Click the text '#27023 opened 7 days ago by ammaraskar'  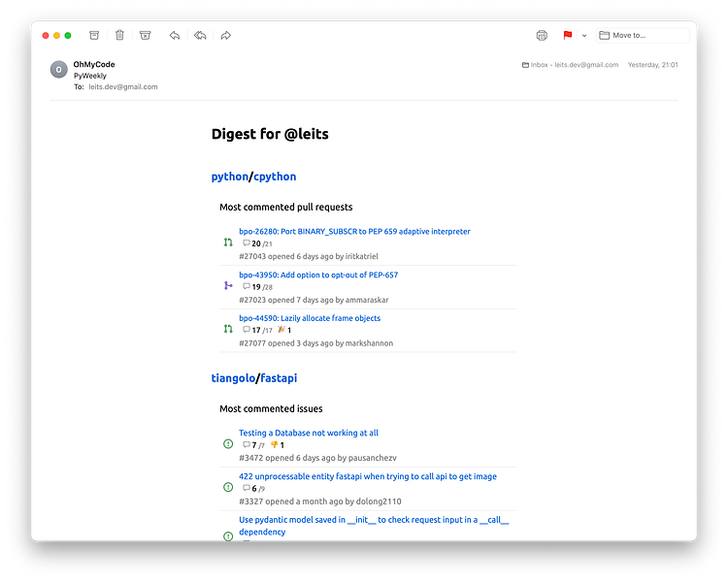tap(314, 300)
